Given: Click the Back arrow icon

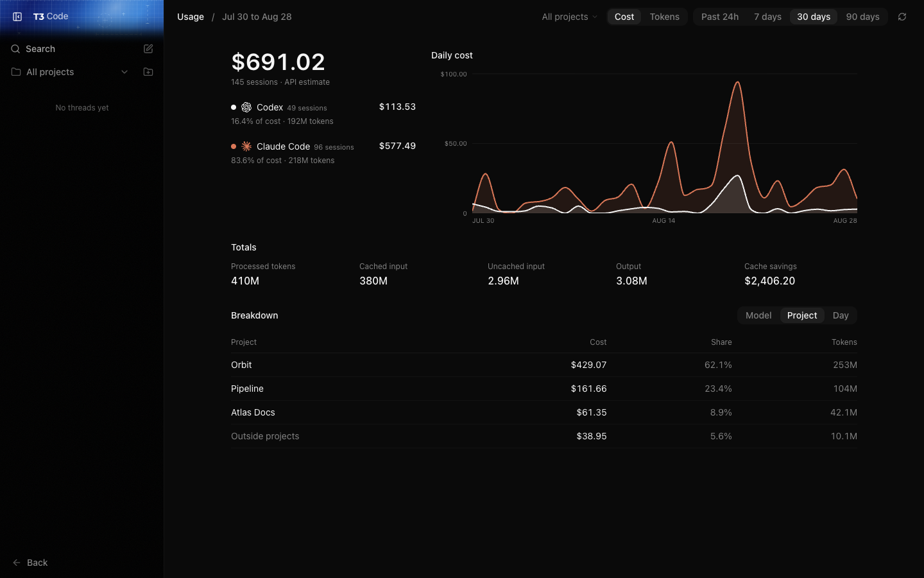Looking at the screenshot, I should (x=17, y=563).
